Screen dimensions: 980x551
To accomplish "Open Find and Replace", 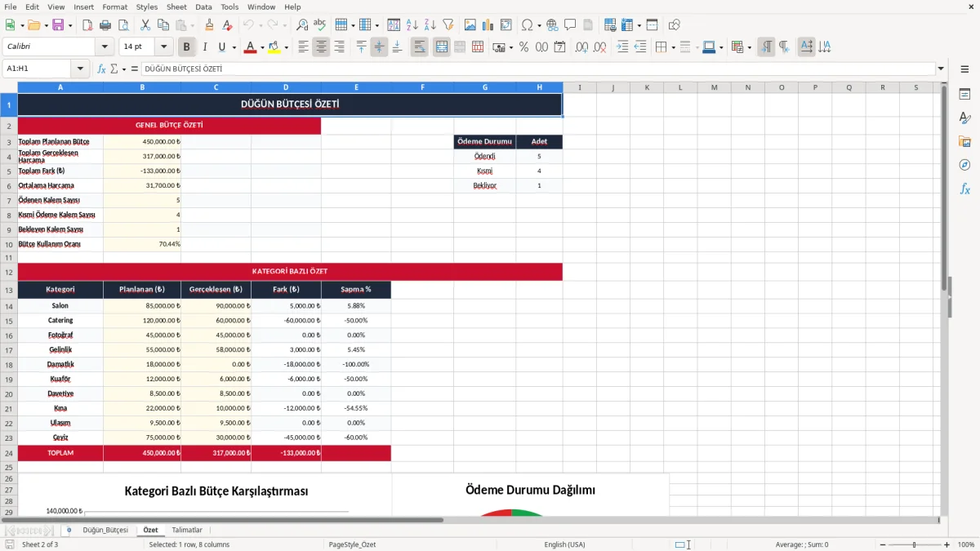I will [x=302, y=25].
